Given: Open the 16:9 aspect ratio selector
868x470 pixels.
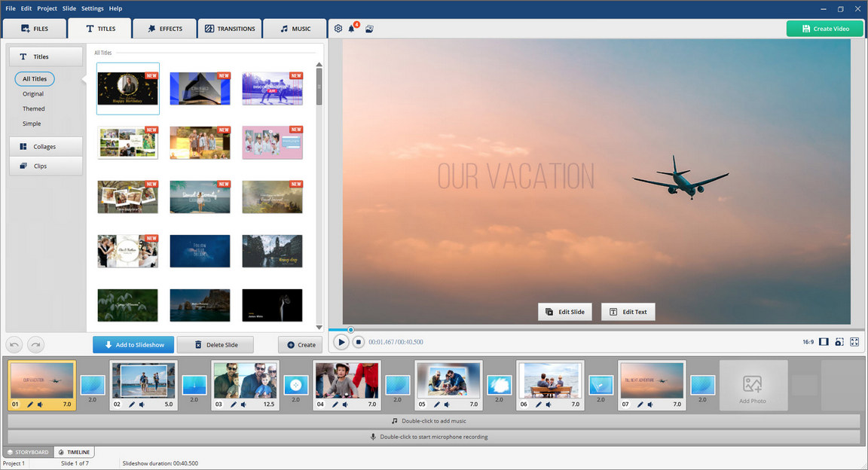Looking at the screenshot, I should coord(808,342).
